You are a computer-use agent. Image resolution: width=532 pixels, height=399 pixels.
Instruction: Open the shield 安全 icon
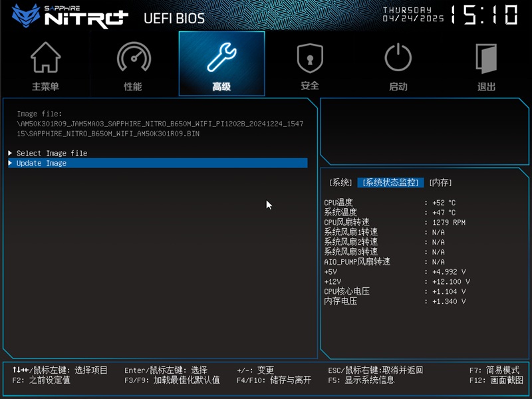pyautogui.click(x=310, y=59)
